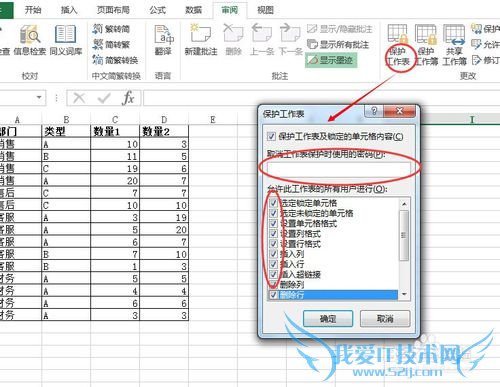Click header cell 类型
Viewport: 500px width, 387px height.
pyautogui.click(x=66, y=131)
